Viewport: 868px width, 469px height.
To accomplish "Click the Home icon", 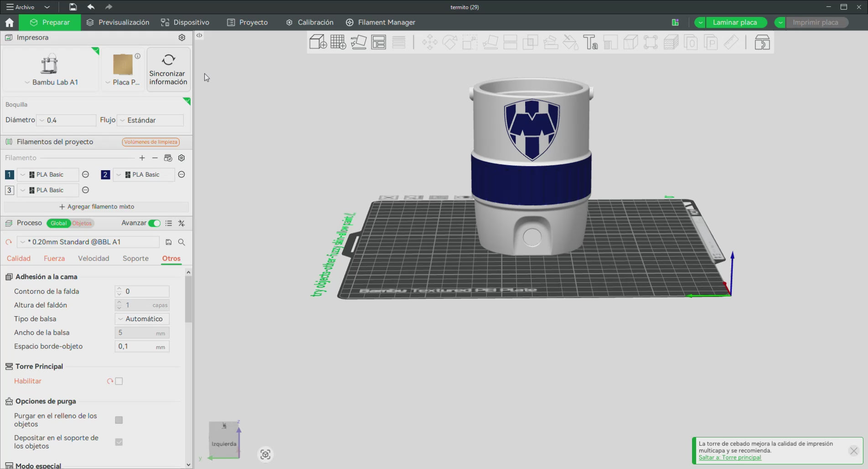I will (10, 22).
